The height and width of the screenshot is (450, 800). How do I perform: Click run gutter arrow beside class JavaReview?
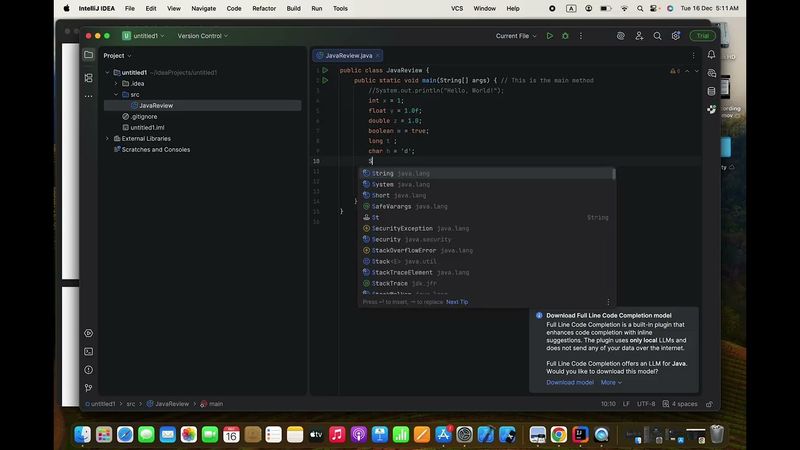325,71
